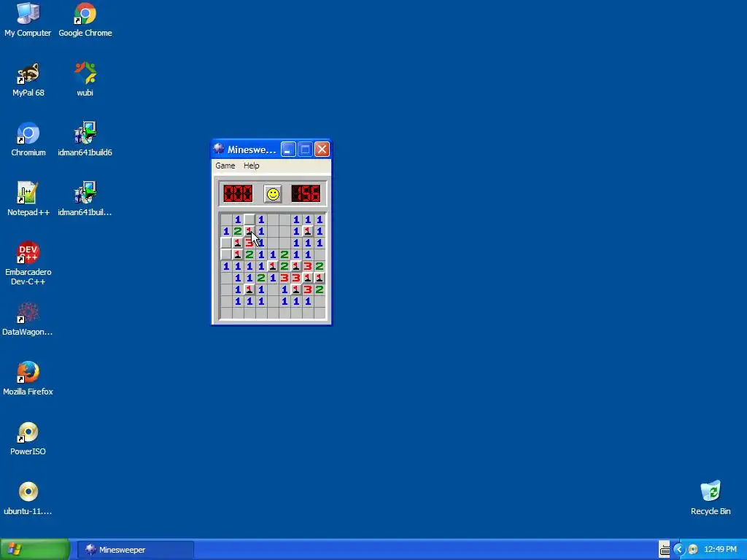The height and width of the screenshot is (560, 747).
Task: Click the flag in row 6, last column
Action: click(x=320, y=278)
